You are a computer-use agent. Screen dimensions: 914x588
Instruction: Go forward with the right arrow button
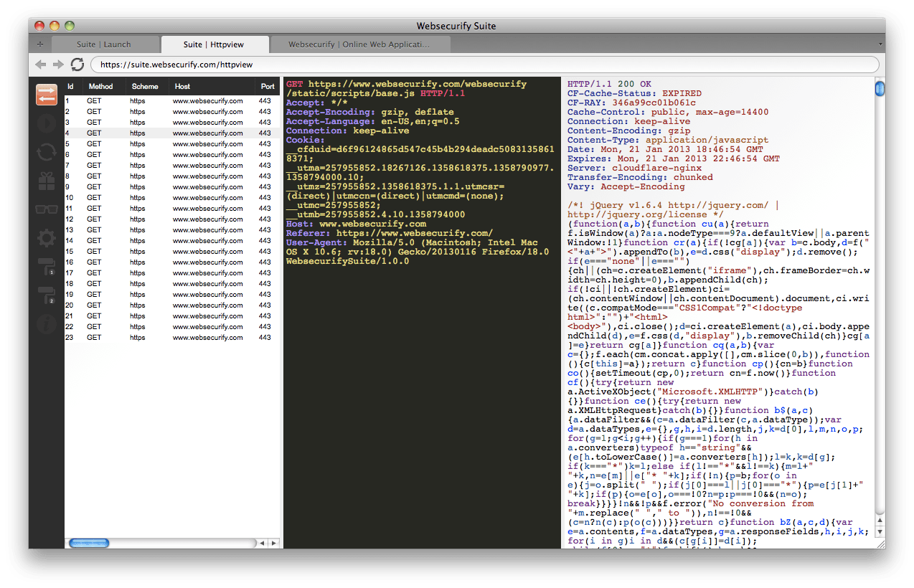click(59, 65)
